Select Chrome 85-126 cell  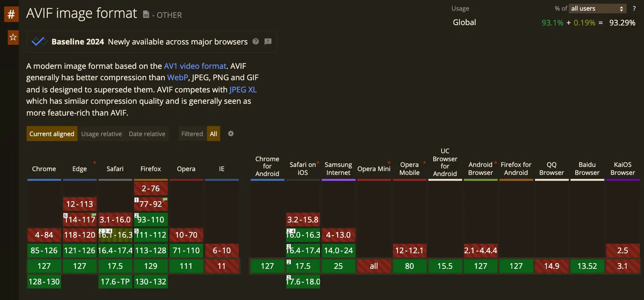point(44,251)
